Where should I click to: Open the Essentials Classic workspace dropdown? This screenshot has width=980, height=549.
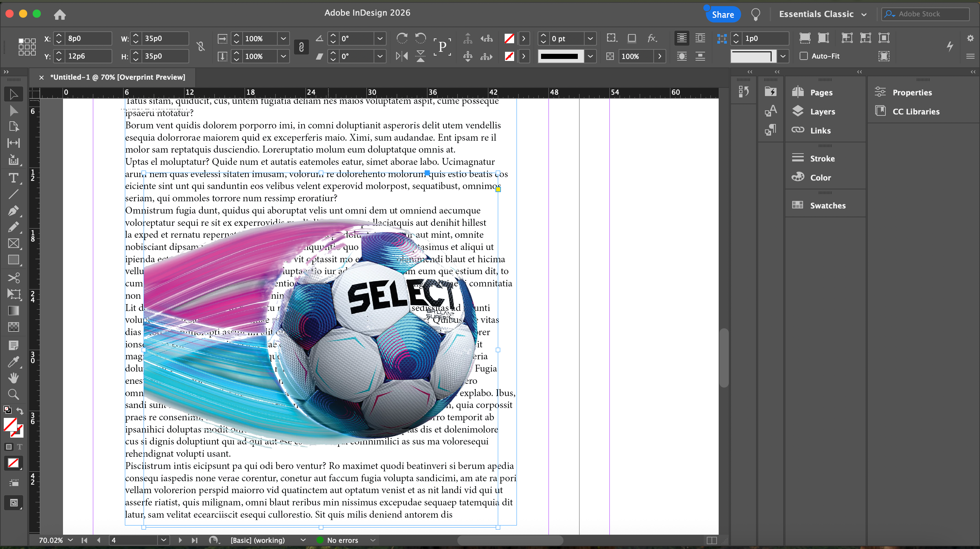(x=822, y=14)
